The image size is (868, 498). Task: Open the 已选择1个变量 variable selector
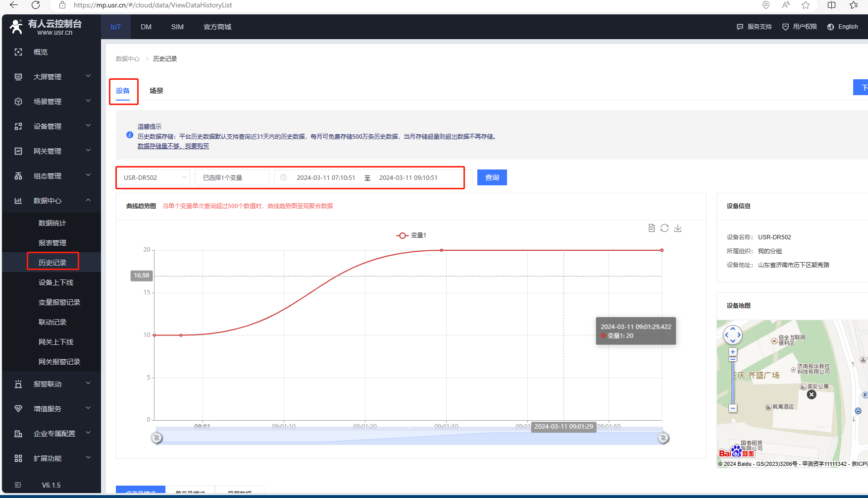tap(232, 177)
